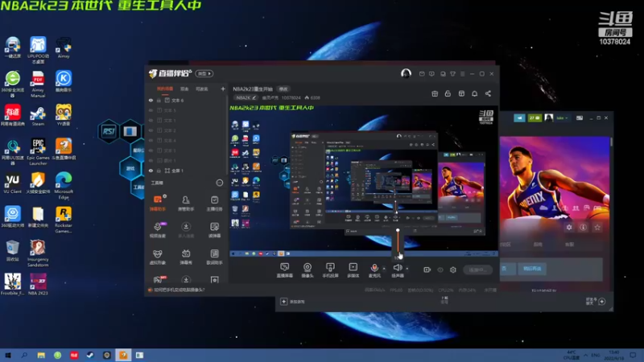The height and width of the screenshot is (362, 644).
Task: Click the 修改 button next to stream title
Action: [283, 89]
